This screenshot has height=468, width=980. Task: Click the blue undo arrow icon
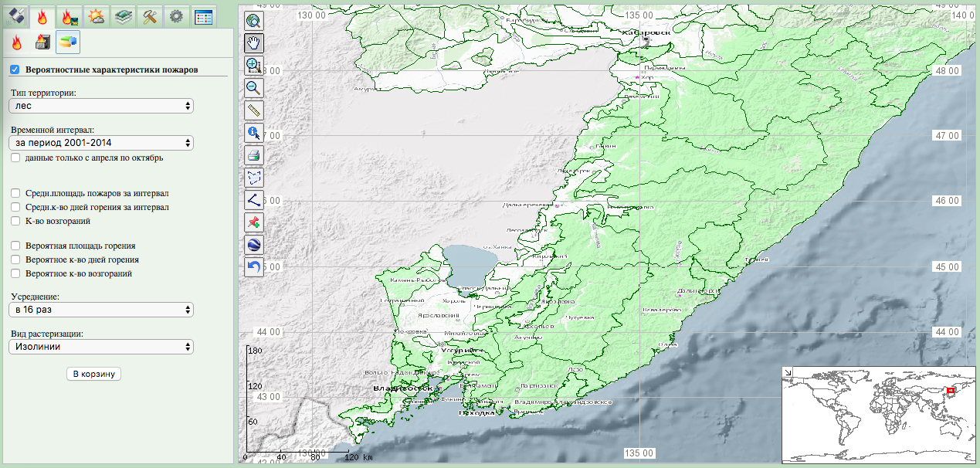coord(254,267)
